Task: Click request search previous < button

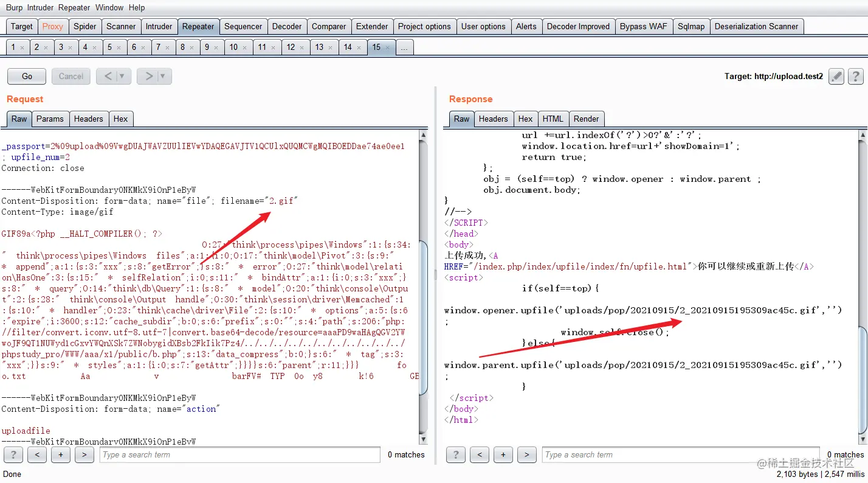Action: click(37, 454)
